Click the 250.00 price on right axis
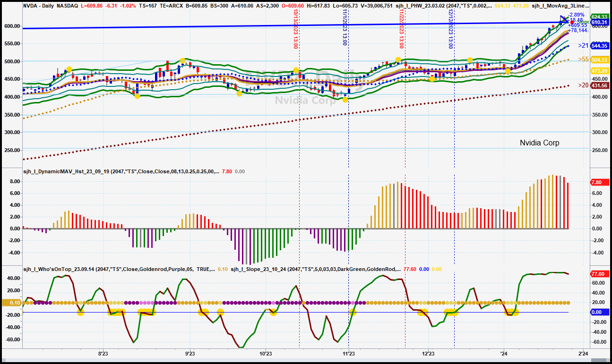 pyautogui.click(x=599, y=150)
